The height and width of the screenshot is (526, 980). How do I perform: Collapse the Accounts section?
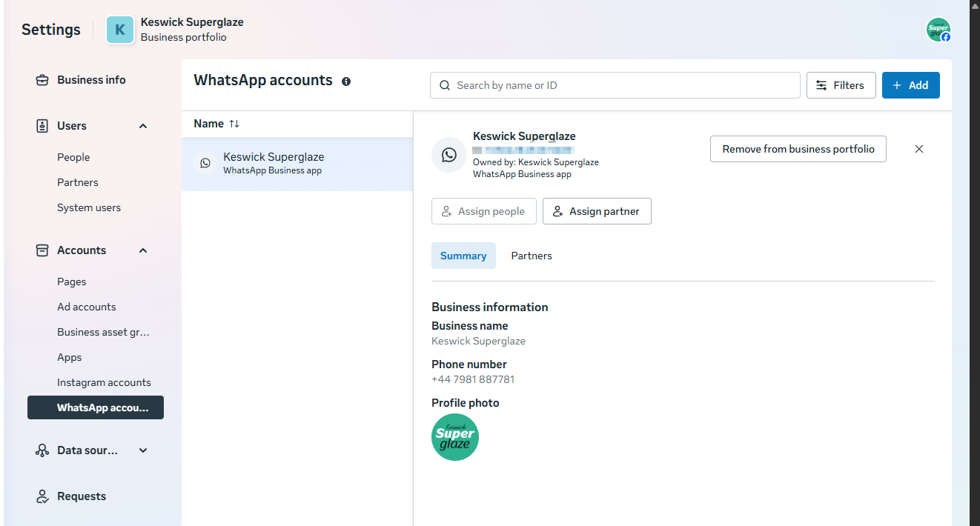pos(143,250)
